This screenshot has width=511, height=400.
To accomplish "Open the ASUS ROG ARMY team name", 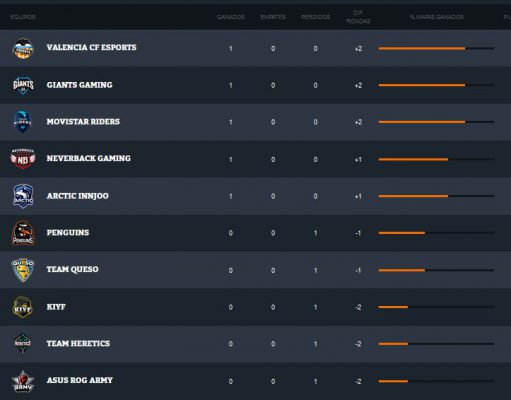I will [x=80, y=380].
